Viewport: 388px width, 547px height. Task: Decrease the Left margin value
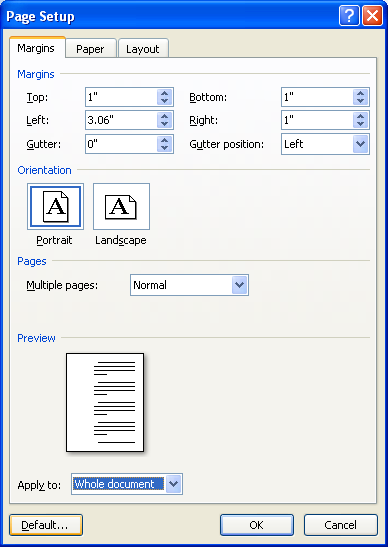pos(165,125)
